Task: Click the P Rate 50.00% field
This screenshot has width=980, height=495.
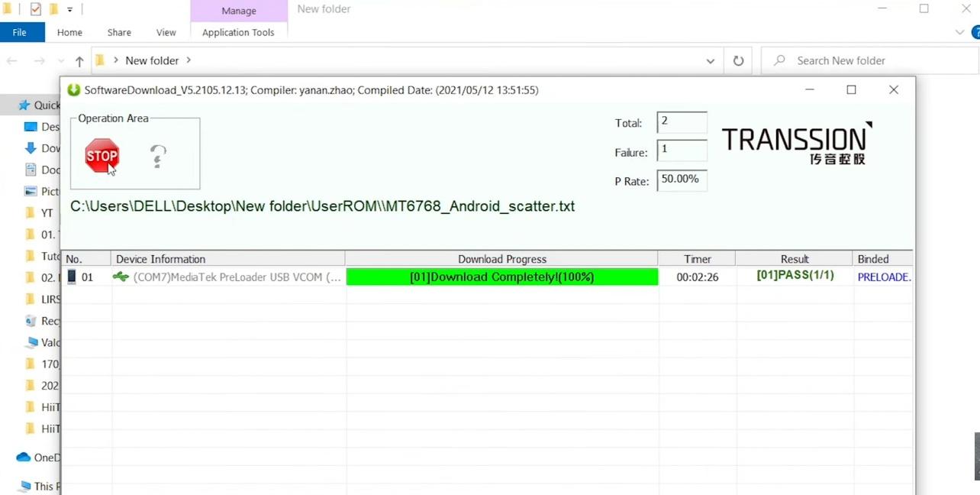Action: (x=682, y=180)
